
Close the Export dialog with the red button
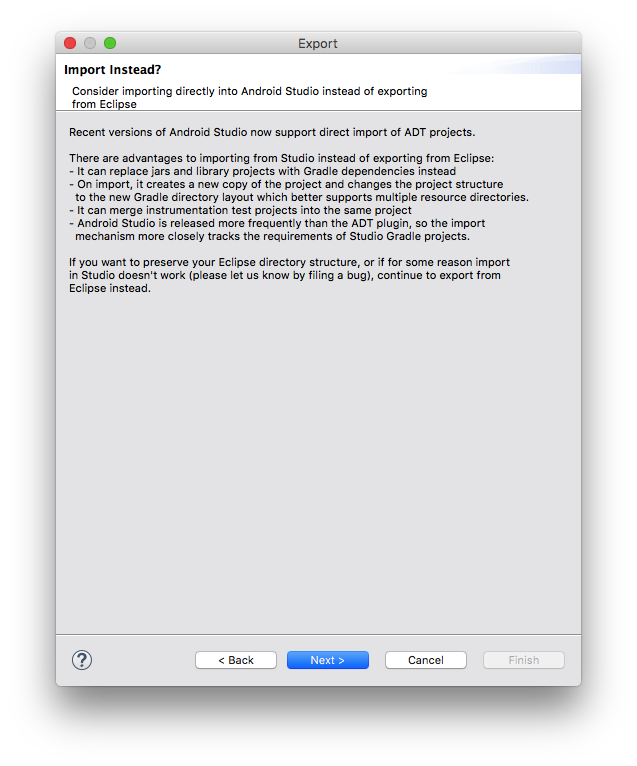[x=70, y=43]
